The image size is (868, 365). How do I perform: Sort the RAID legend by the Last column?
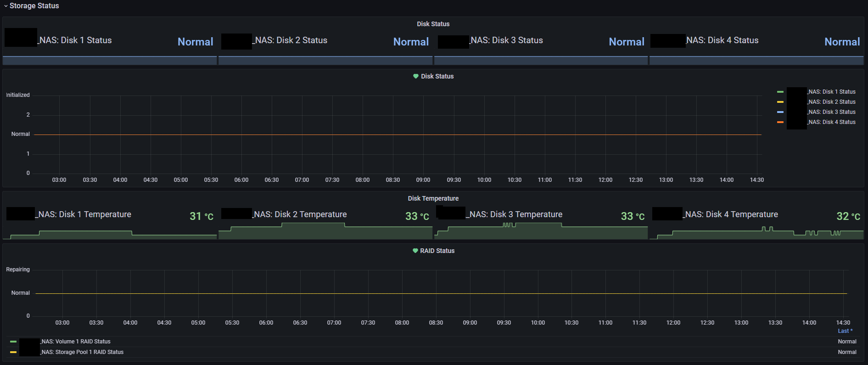coord(845,331)
